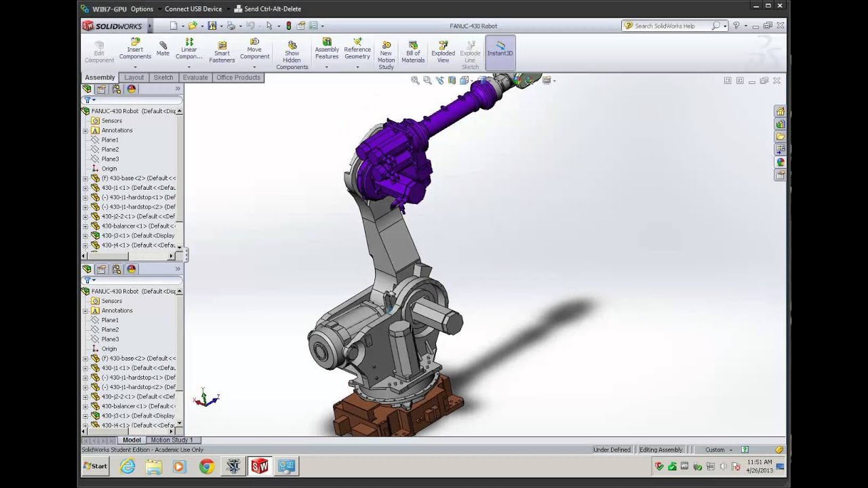Open the Evaluate tab
Viewport: 868px width, 488px height.
(195, 77)
